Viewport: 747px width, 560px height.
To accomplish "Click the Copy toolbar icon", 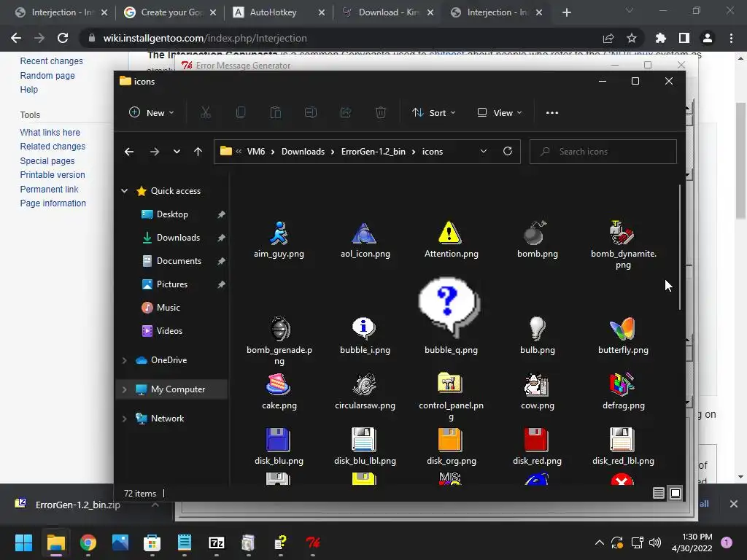I will pyautogui.click(x=241, y=112).
